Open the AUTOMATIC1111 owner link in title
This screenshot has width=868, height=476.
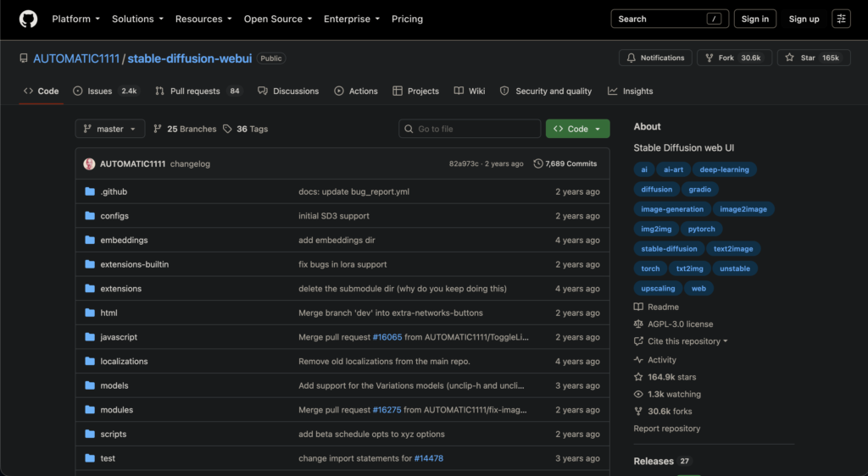click(76, 58)
